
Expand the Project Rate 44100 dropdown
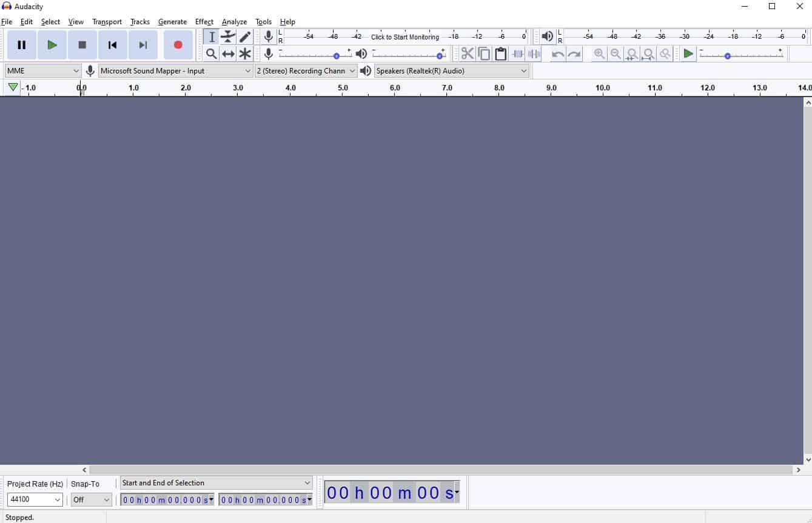point(35,500)
